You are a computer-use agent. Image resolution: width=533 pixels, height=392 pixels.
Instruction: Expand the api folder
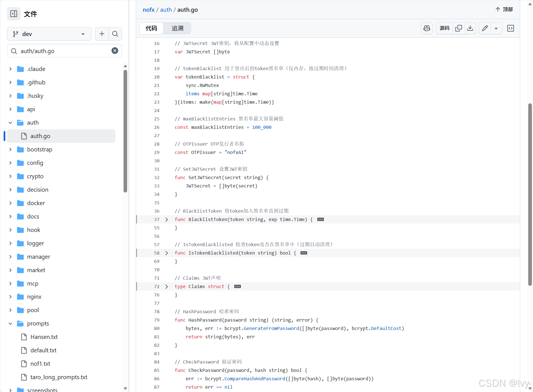tap(10, 109)
